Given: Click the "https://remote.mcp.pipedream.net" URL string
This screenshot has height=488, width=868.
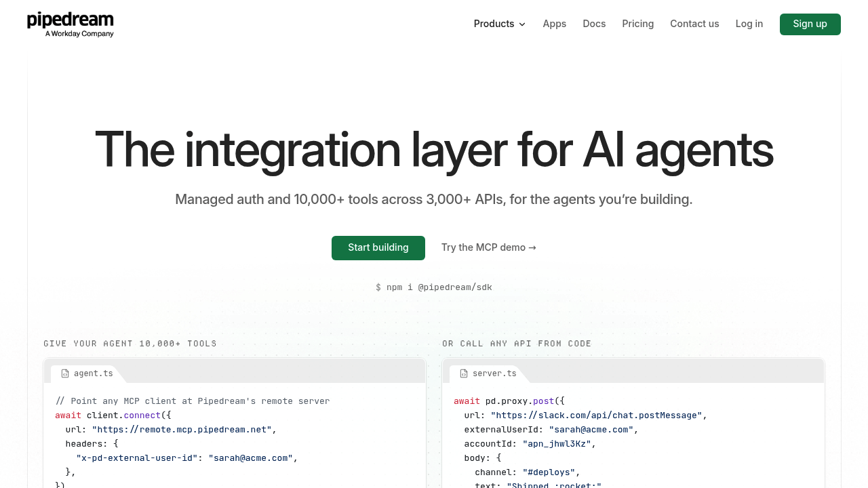Looking at the screenshot, I should click(182, 430).
